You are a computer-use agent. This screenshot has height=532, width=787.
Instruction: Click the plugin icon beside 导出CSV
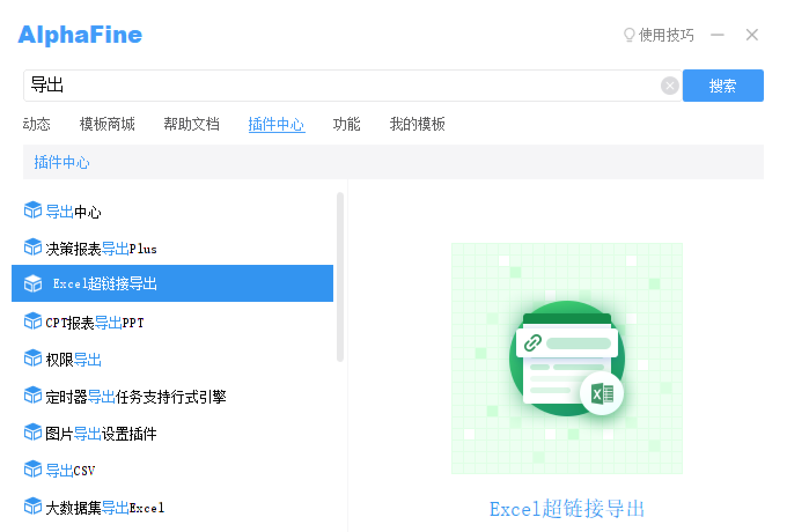(32, 470)
